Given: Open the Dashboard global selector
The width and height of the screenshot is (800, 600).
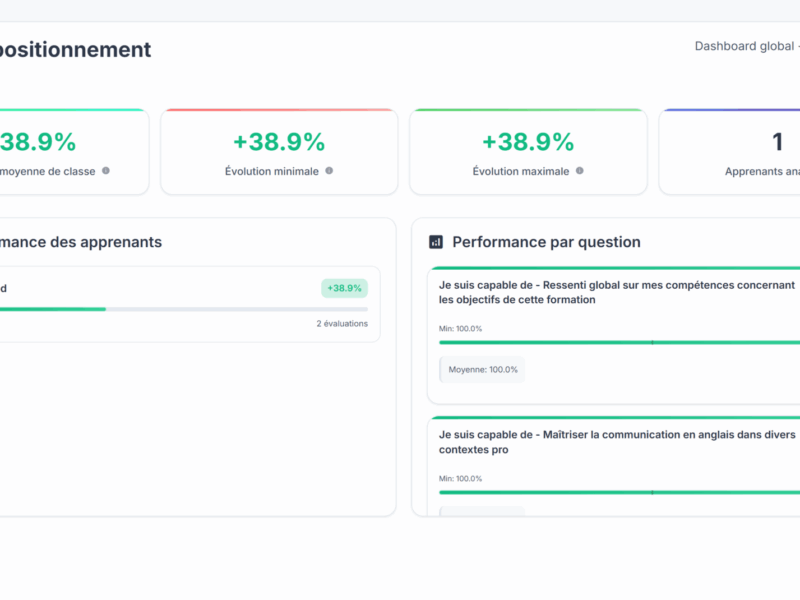Looking at the screenshot, I should pyautogui.click(x=745, y=46).
